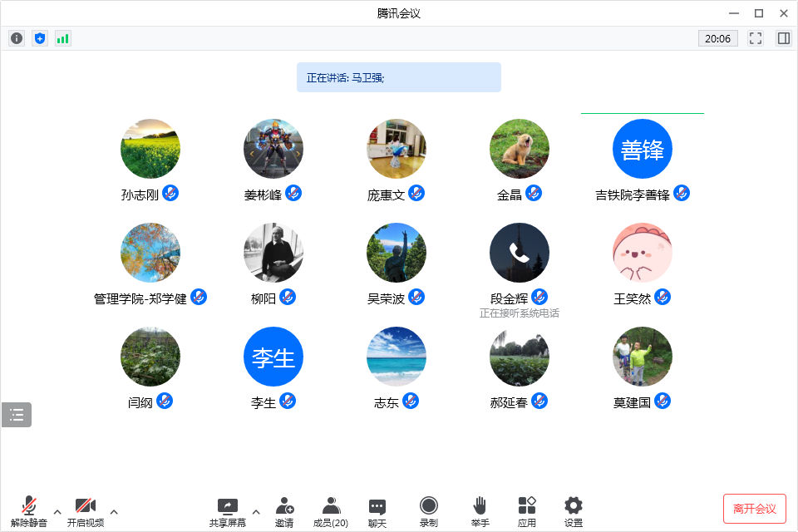The height and width of the screenshot is (532, 798).
Task: Check the green network signal icon
Action: 63,38
